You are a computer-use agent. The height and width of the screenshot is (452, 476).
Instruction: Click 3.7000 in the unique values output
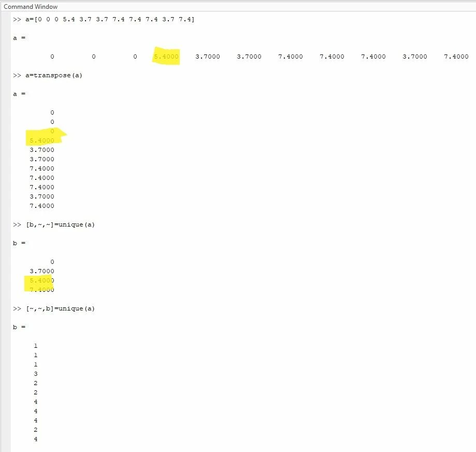[42, 271]
